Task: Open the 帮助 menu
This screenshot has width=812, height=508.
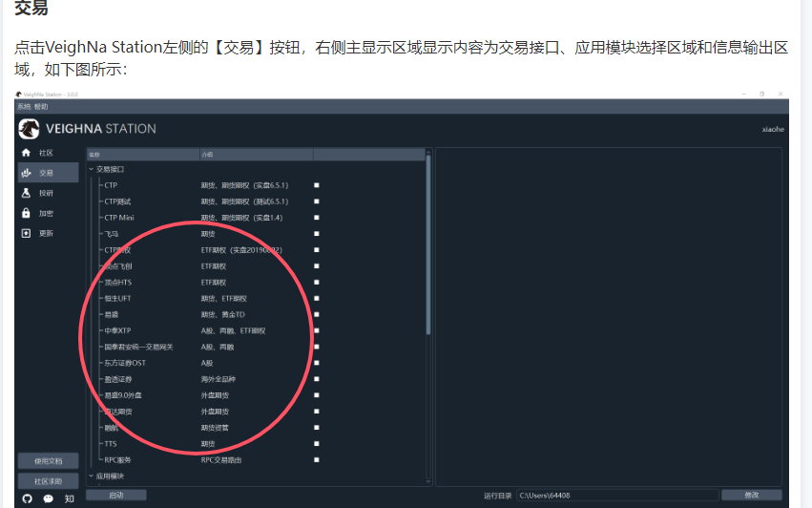Action: 41,107
